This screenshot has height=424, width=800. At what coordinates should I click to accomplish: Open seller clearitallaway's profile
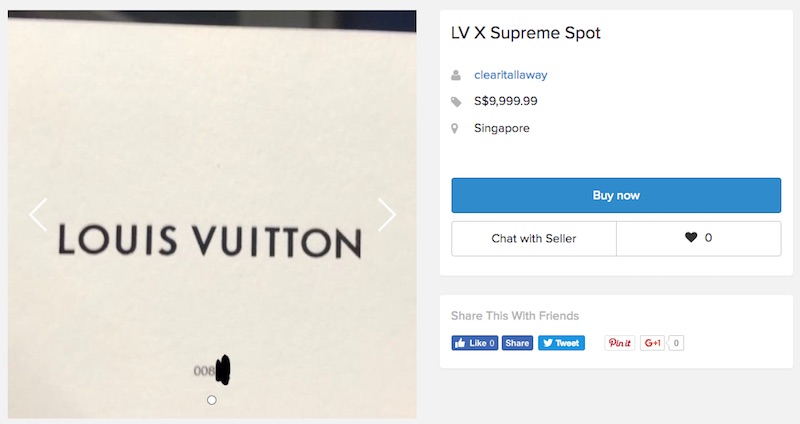pyautogui.click(x=510, y=75)
